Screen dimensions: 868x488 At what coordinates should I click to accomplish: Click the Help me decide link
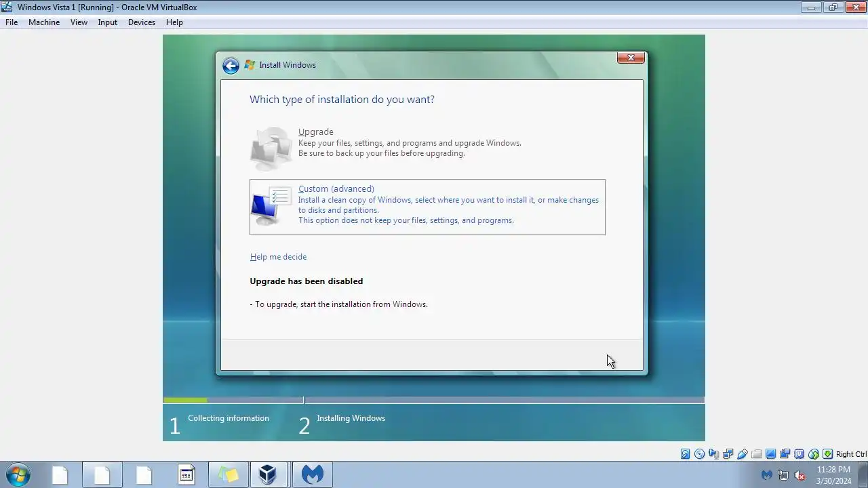[x=278, y=257]
